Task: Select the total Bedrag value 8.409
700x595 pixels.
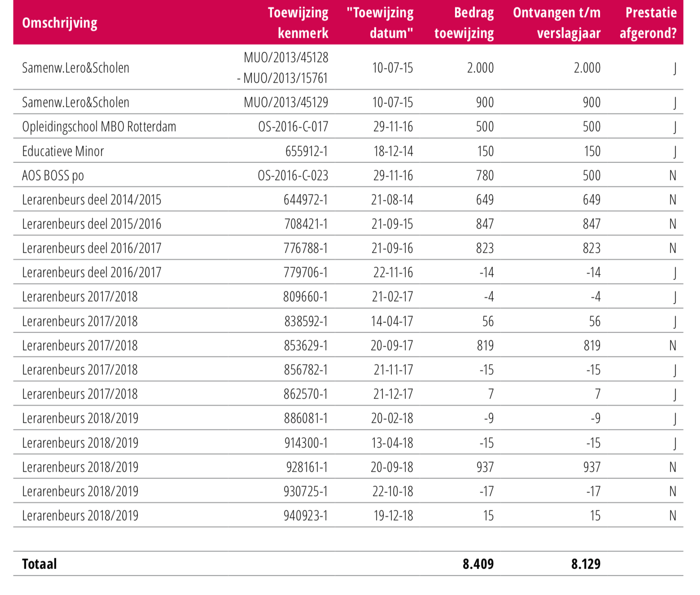Action: coord(478,564)
